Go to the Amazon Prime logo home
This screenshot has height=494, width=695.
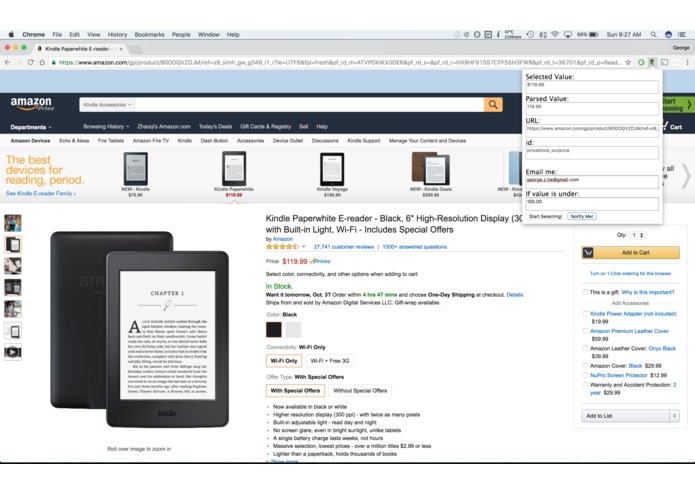point(32,104)
